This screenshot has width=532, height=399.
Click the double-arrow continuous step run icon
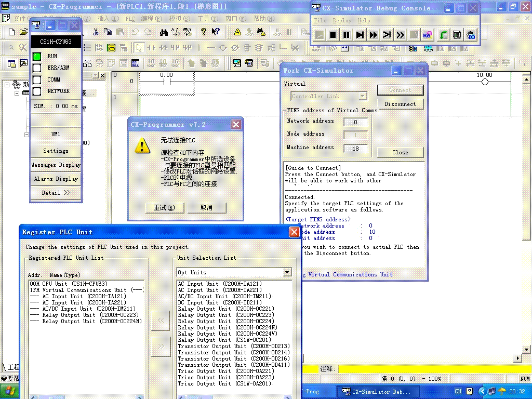point(374,35)
